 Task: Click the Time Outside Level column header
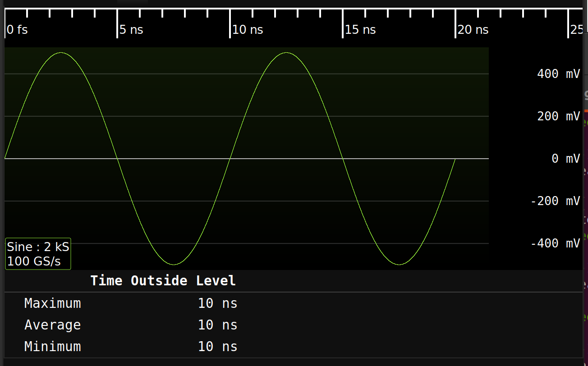pos(163,281)
